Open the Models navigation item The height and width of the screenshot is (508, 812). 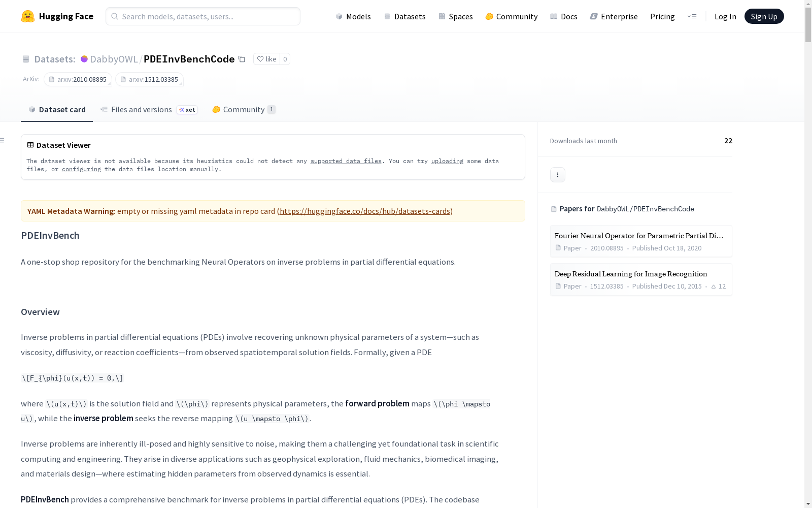click(x=353, y=16)
